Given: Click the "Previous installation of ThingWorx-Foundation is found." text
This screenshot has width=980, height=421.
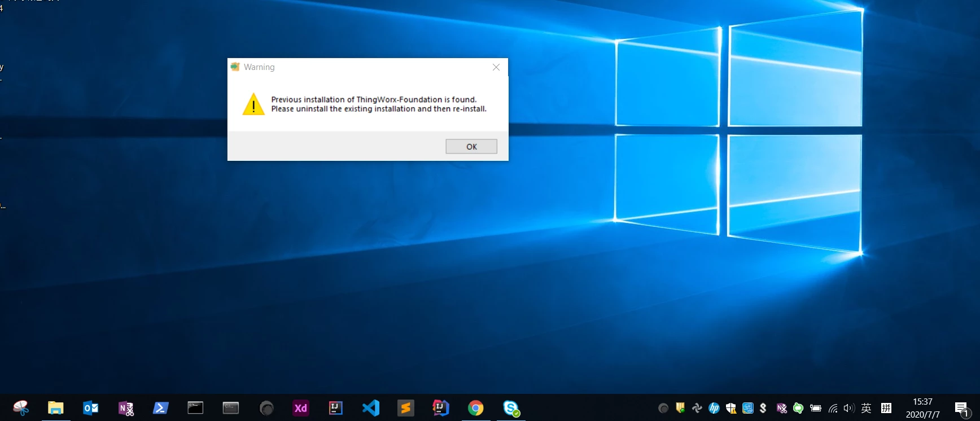Looking at the screenshot, I should [x=374, y=99].
